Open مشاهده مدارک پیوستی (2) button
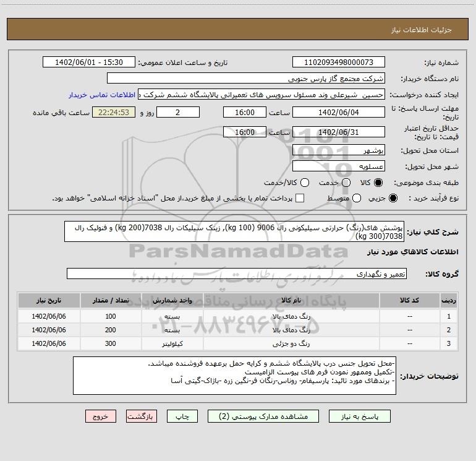 (x=263, y=416)
